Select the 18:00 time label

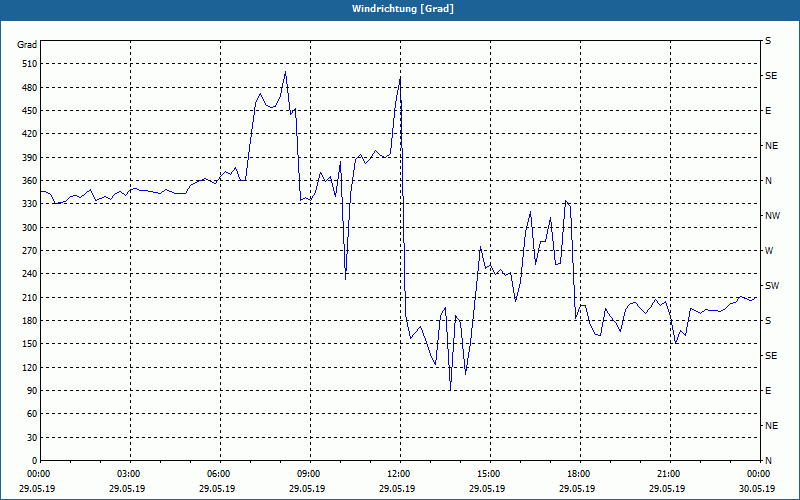tap(580, 474)
